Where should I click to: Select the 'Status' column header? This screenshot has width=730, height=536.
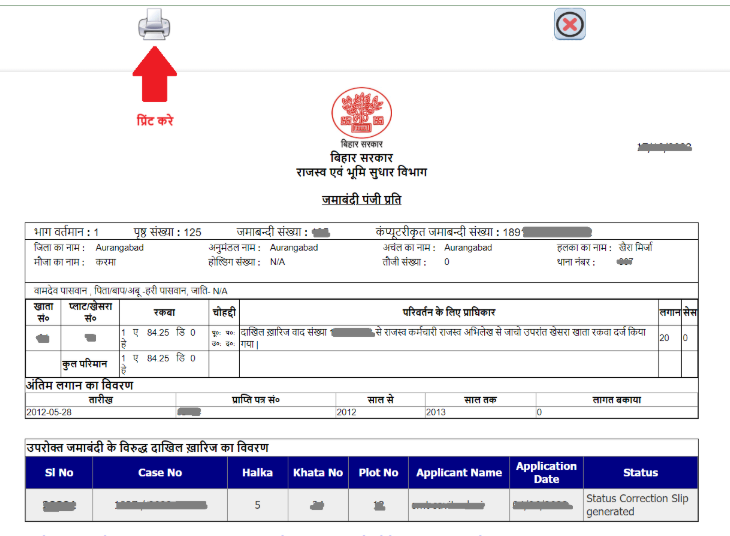pyautogui.click(x=640, y=472)
